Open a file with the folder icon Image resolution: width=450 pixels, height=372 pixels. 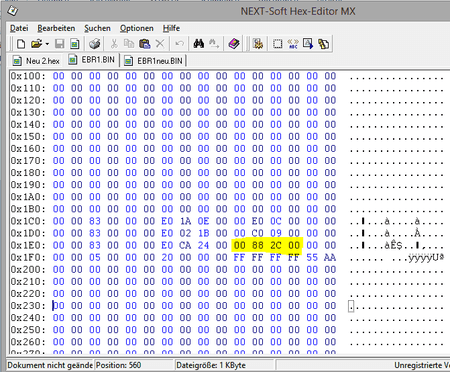(x=36, y=44)
